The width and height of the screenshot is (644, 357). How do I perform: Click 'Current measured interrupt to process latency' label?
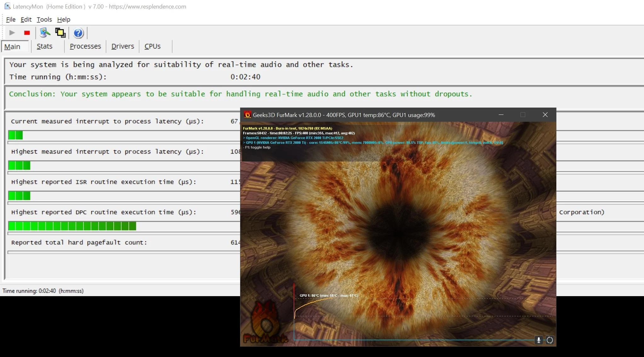pyautogui.click(x=107, y=121)
